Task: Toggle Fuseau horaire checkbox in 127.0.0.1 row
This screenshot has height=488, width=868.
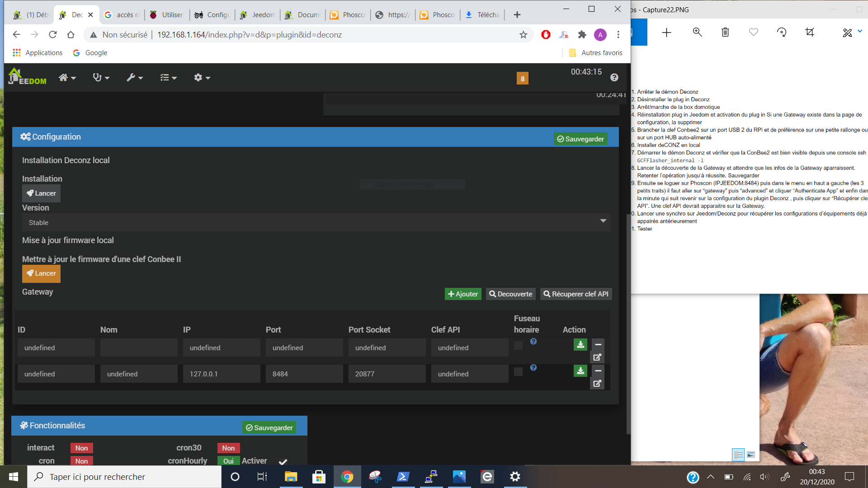Action: click(518, 372)
